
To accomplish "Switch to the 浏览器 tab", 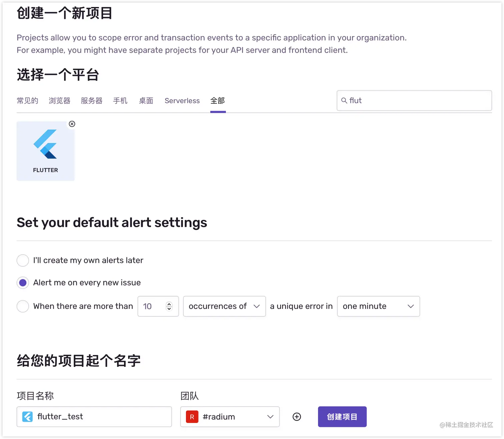I will 59,101.
